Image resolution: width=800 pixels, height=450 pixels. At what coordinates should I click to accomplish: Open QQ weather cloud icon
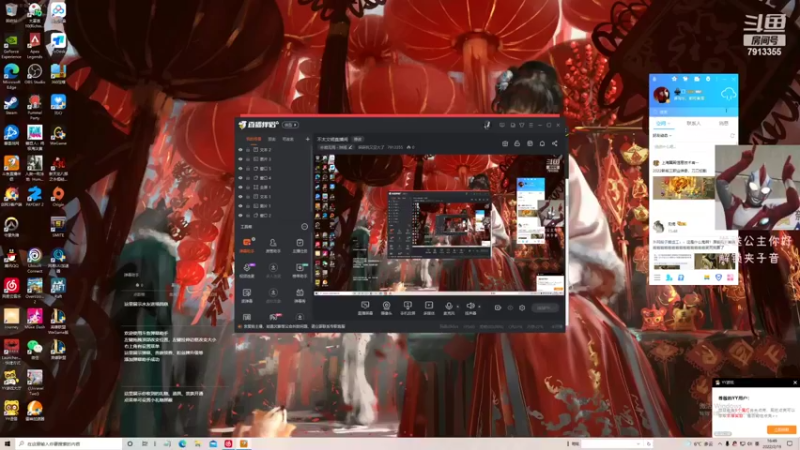click(728, 93)
